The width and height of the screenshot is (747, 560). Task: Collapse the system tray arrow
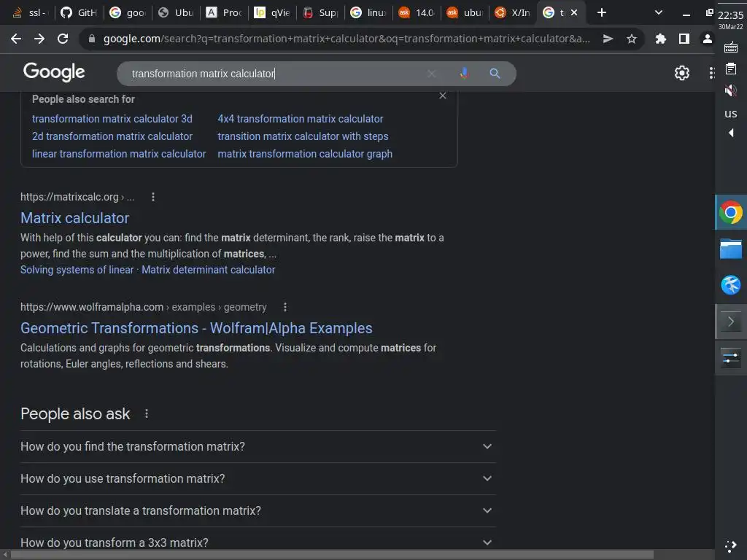click(x=731, y=133)
